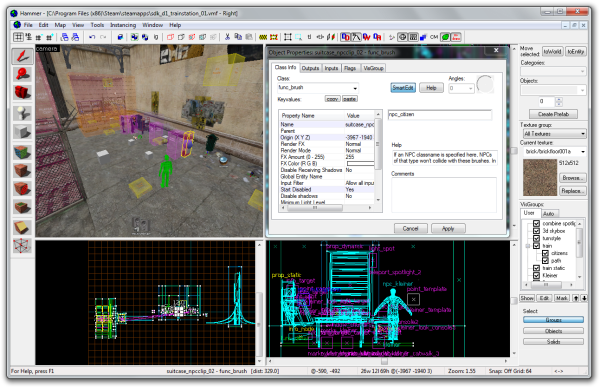600x387 pixels.
Task: Open the Class dropdown showing func_brush
Action: [x=318, y=88]
